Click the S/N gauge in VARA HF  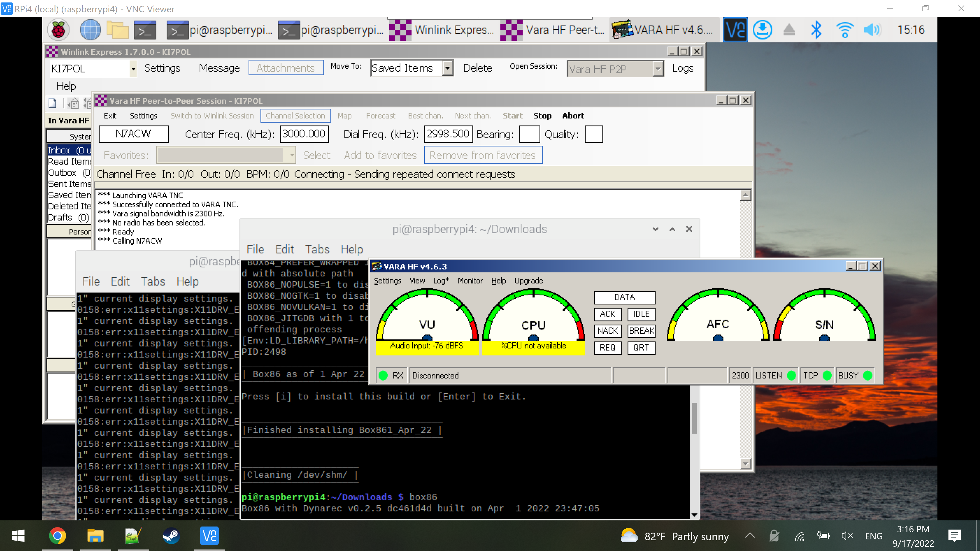tap(824, 315)
